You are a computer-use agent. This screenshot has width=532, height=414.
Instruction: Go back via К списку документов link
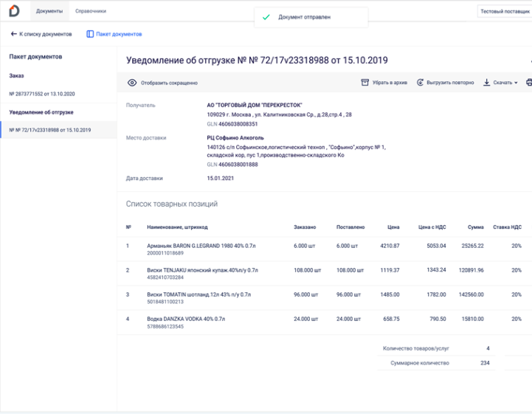tap(45, 34)
